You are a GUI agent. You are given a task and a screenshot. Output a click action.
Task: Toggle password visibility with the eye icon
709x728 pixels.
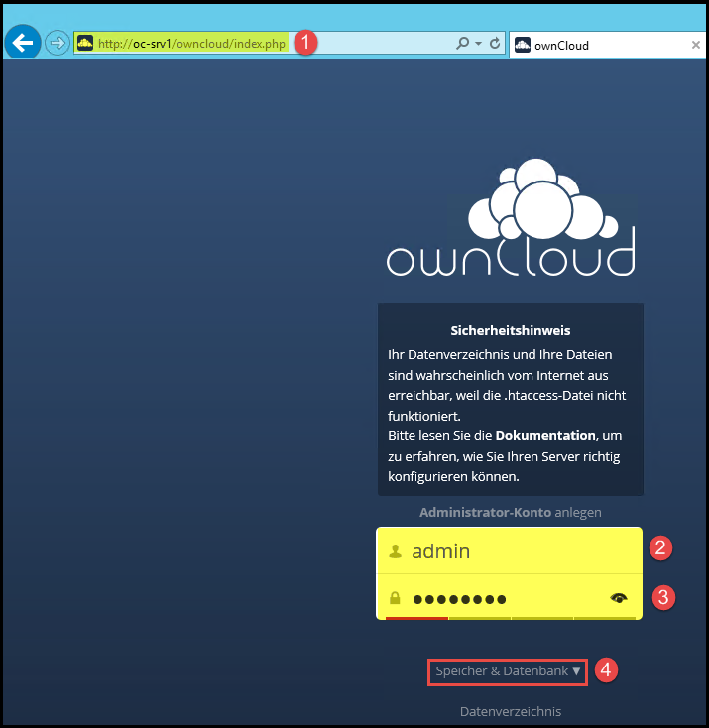pos(620,598)
